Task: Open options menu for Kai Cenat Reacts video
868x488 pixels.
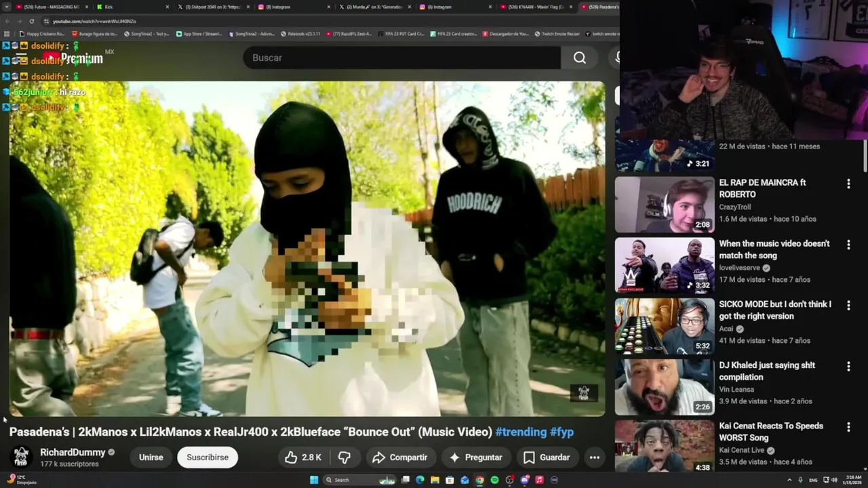Action: tap(848, 428)
